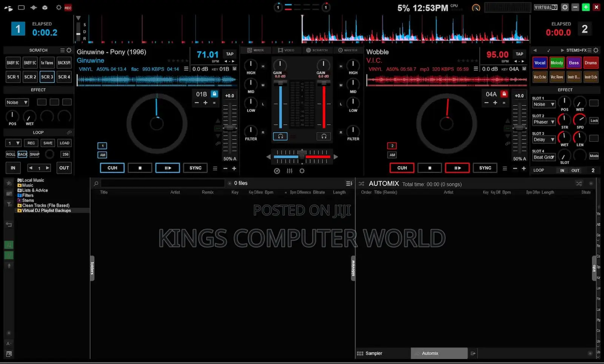Toggle the headphone cue for deck 2

click(x=324, y=136)
